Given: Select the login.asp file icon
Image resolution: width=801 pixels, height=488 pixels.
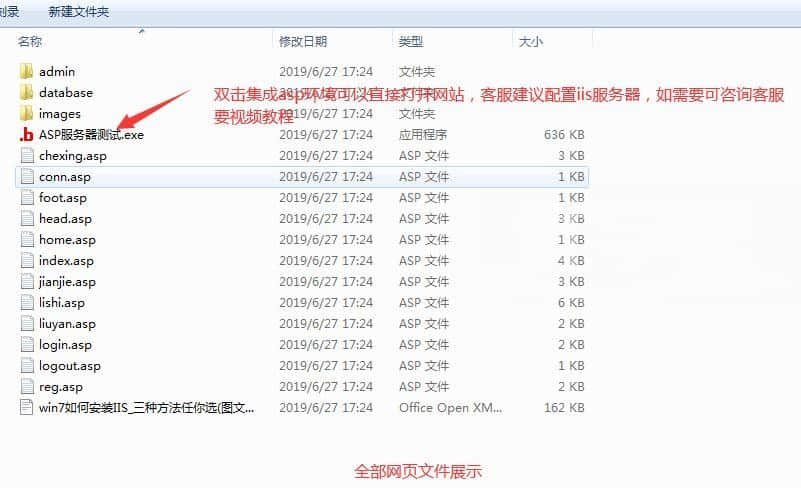Looking at the screenshot, I should (x=27, y=345).
